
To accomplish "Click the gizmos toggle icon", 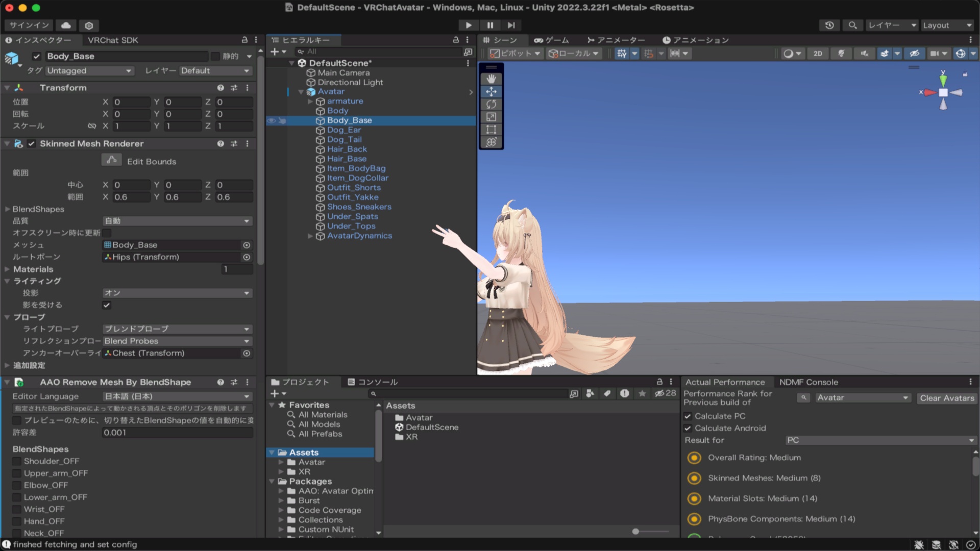I will tap(960, 54).
